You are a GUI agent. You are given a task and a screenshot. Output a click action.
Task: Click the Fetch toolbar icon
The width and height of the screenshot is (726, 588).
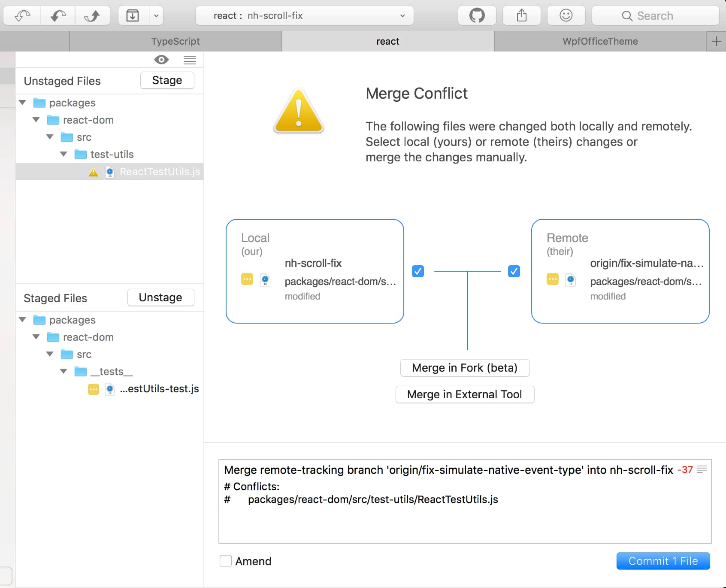22,16
